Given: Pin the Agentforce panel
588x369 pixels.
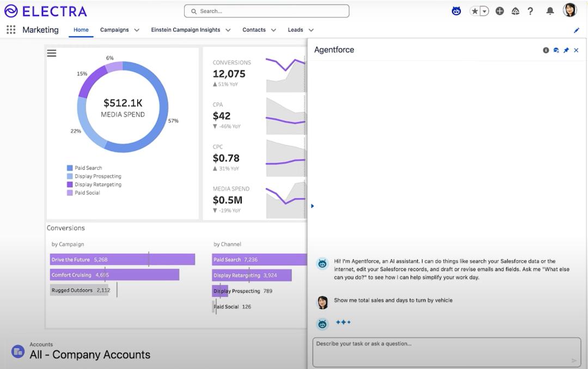Looking at the screenshot, I should 566,50.
